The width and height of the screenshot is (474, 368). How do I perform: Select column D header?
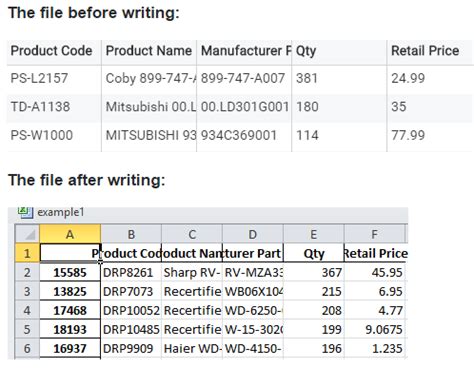pos(253,234)
